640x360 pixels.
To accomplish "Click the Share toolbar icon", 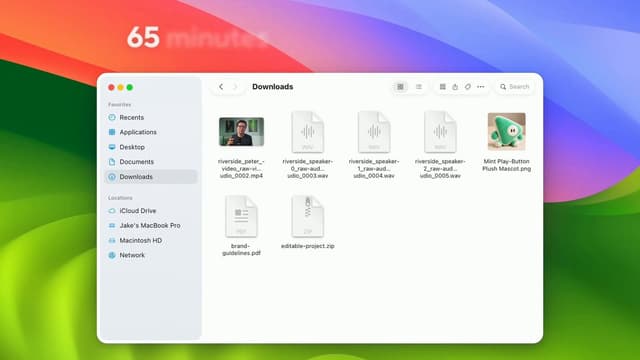I will pos(455,87).
